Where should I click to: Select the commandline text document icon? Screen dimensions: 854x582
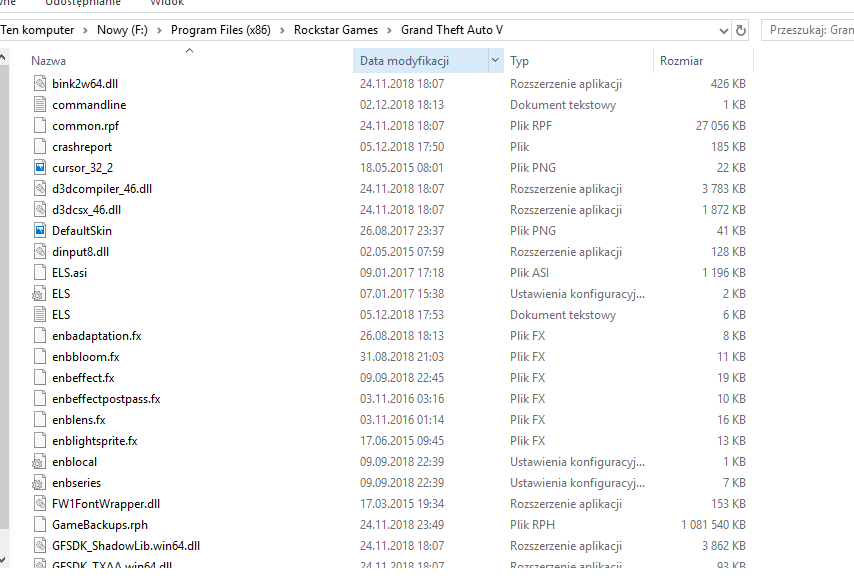point(40,105)
